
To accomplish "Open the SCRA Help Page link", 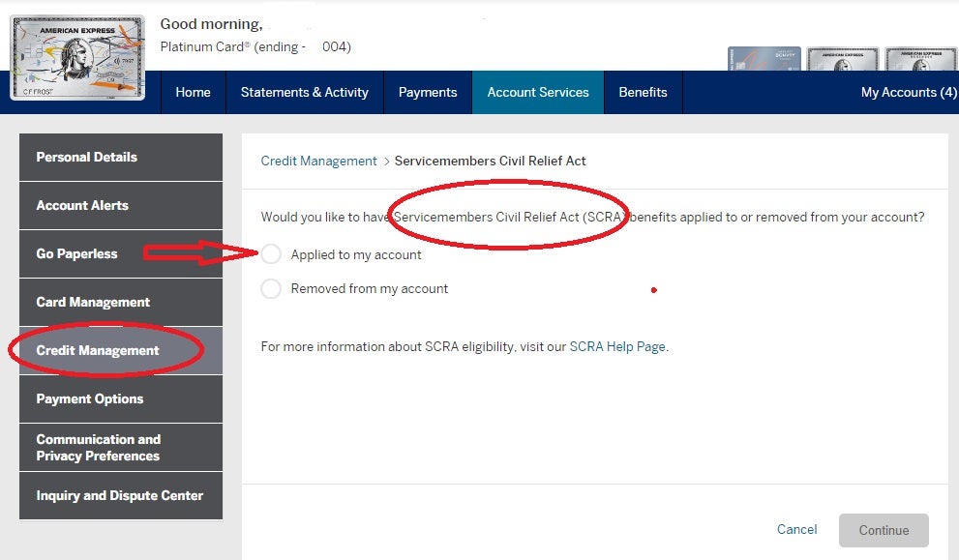I will click(617, 346).
